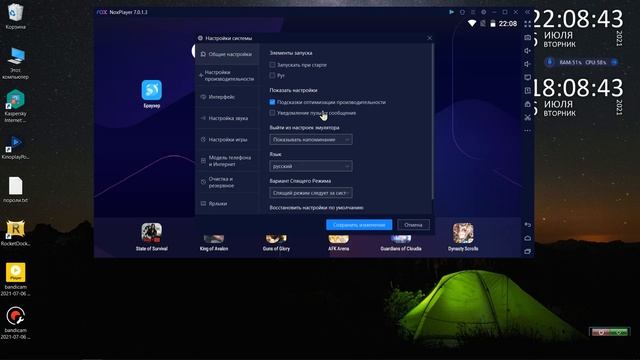Click the text file icon on the desktop
Screen dimensions: 640x360
16,190
